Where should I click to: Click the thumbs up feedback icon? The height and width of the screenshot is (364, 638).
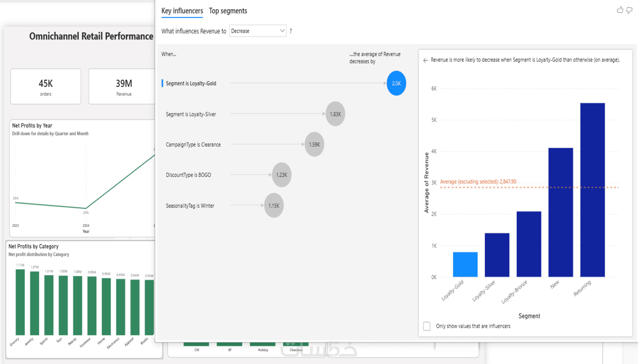tap(620, 10)
